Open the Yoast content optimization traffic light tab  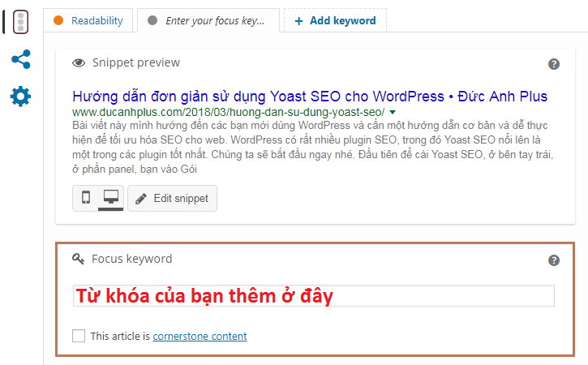(20, 21)
